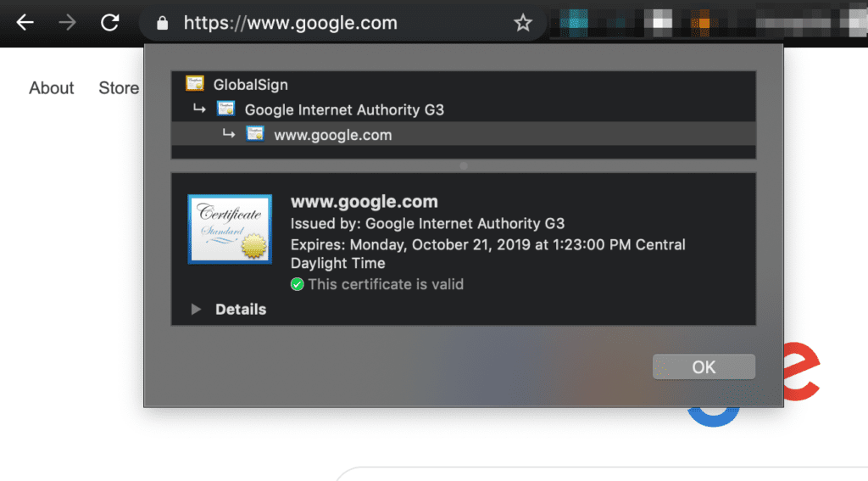
Task: Click the green certificate valid checkmark
Action: point(297,284)
